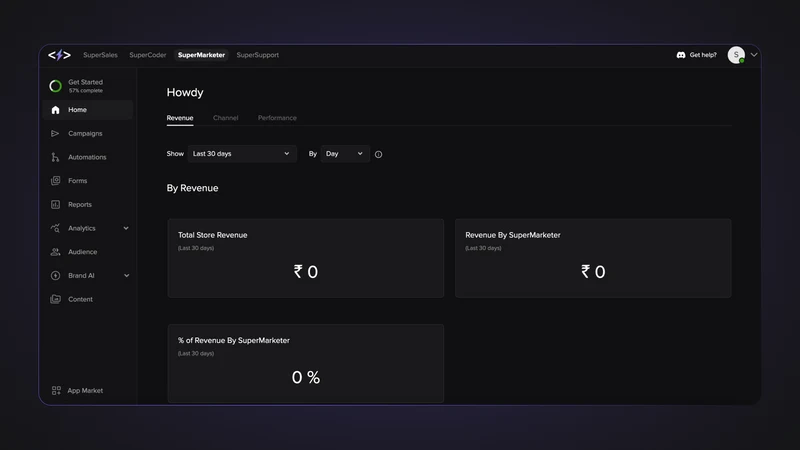This screenshot has width=800, height=450.
Task: Select the SuperMarketer product tab
Action: 201,55
